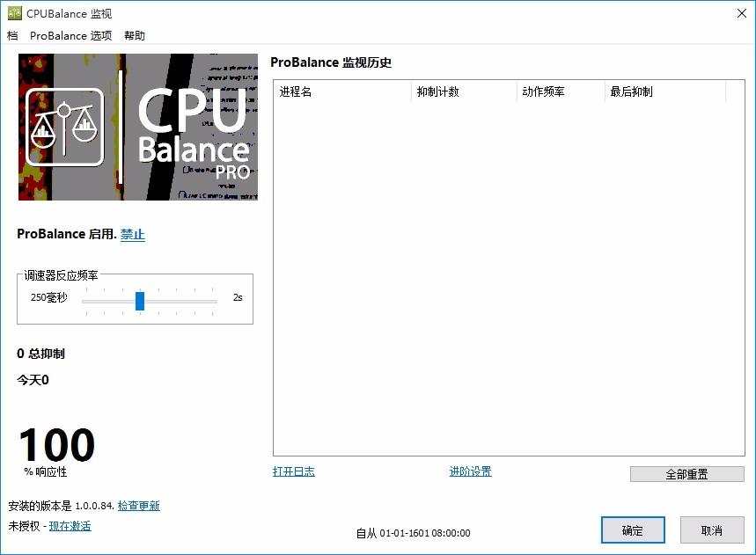
Task: Click the ProBalance 监视历史 heading
Action: coord(331,62)
